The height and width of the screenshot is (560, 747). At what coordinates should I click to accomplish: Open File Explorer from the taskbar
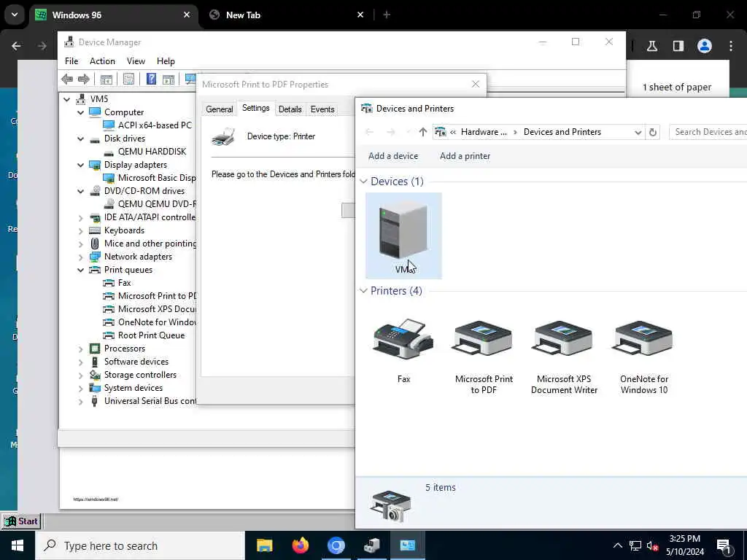[264, 545]
